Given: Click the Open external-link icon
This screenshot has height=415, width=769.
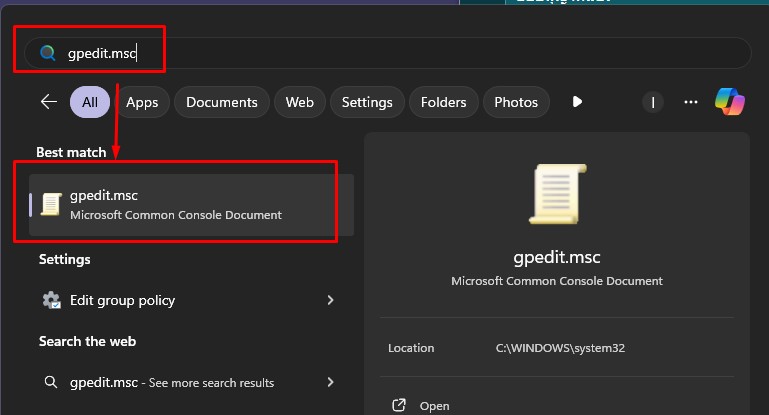Looking at the screenshot, I should point(399,405).
